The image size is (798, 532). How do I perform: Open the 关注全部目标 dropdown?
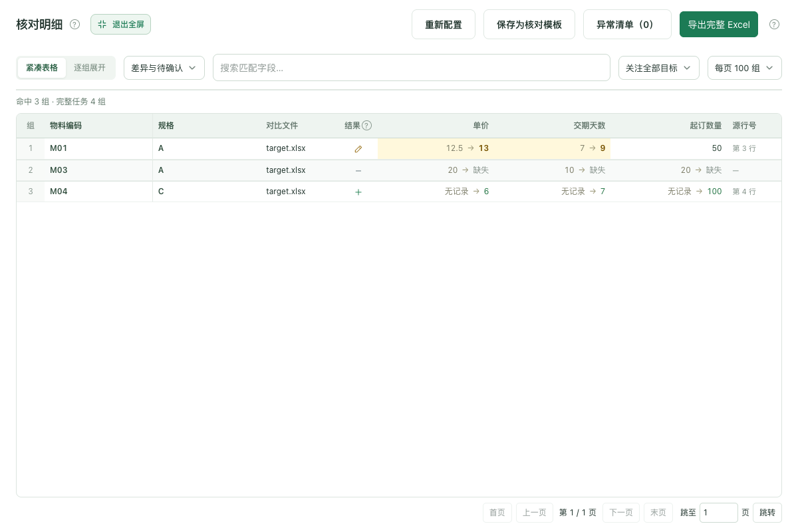point(659,68)
